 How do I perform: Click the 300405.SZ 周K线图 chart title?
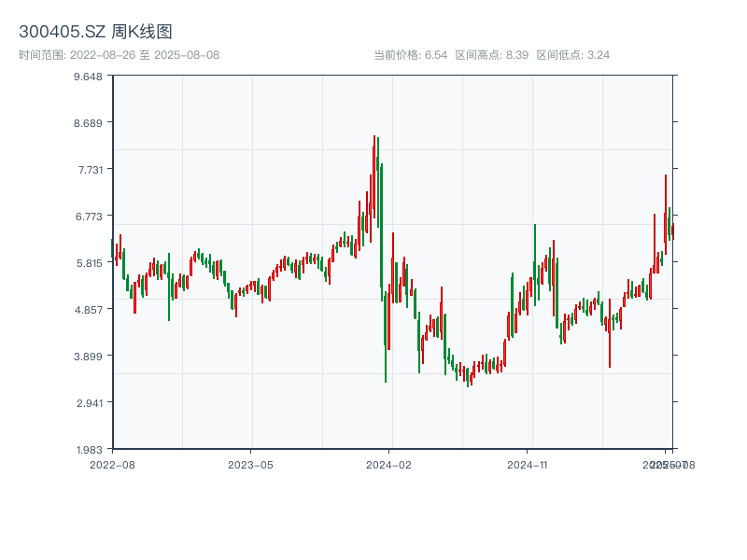pyautogui.click(x=95, y=33)
